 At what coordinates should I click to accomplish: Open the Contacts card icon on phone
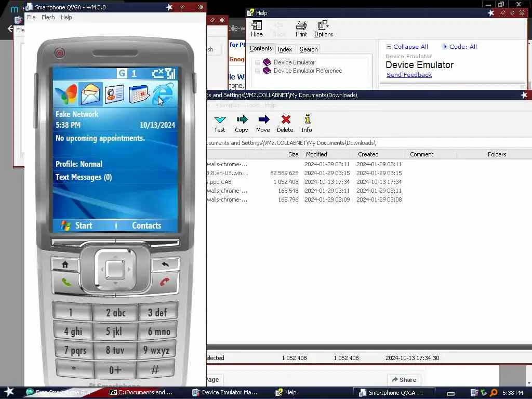(x=114, y=94)
